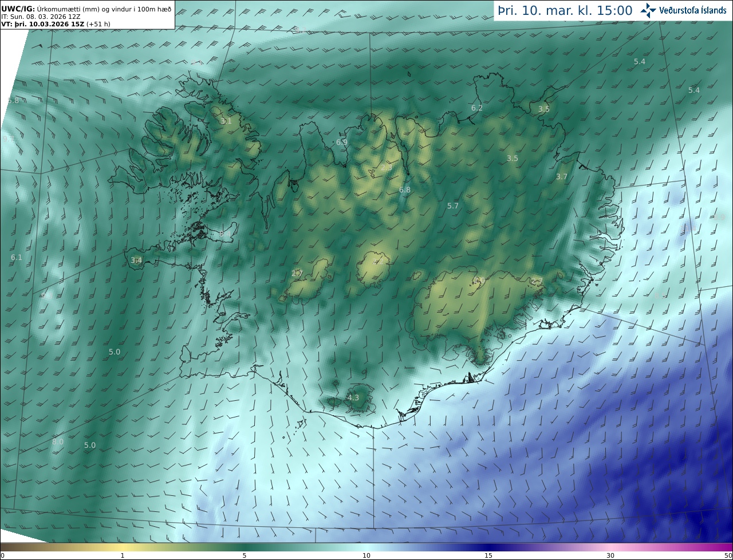
Task: Click the UWC/IG Úrkomumætti title line
Action: coord(86,9)
